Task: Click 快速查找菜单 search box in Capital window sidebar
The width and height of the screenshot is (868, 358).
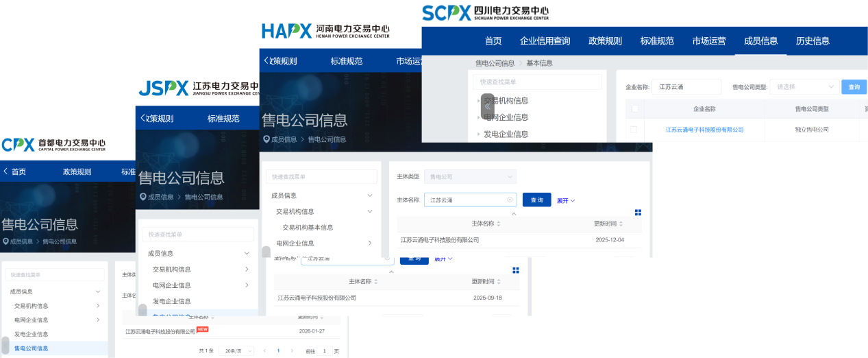Action: coord(55,274)
